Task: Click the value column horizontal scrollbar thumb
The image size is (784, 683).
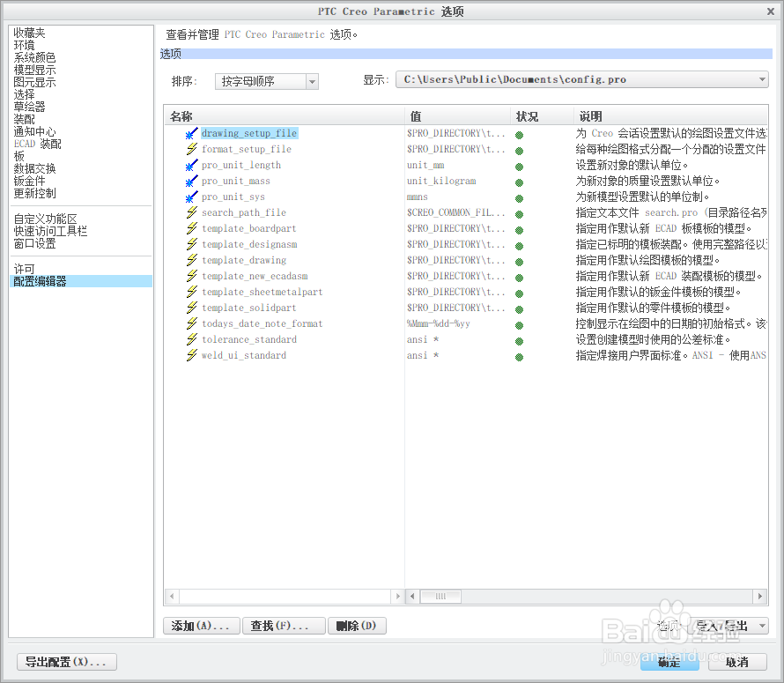Action: click(440, 597)
